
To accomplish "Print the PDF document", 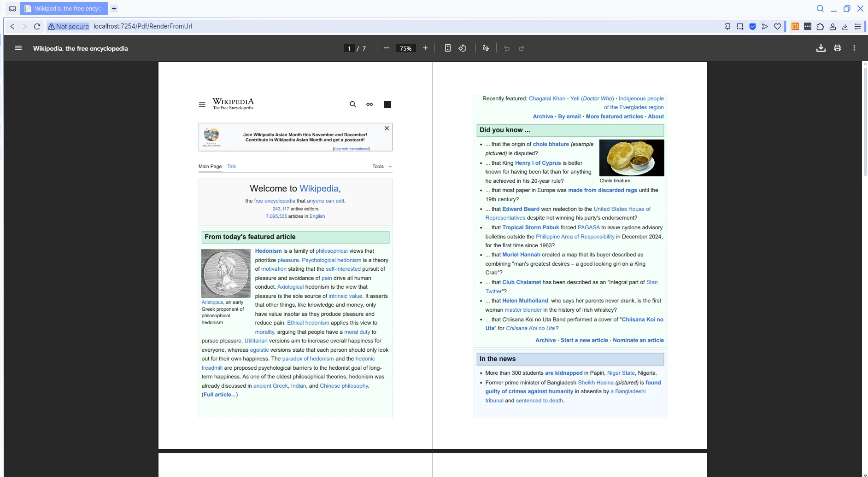I will tap(838, 48).
